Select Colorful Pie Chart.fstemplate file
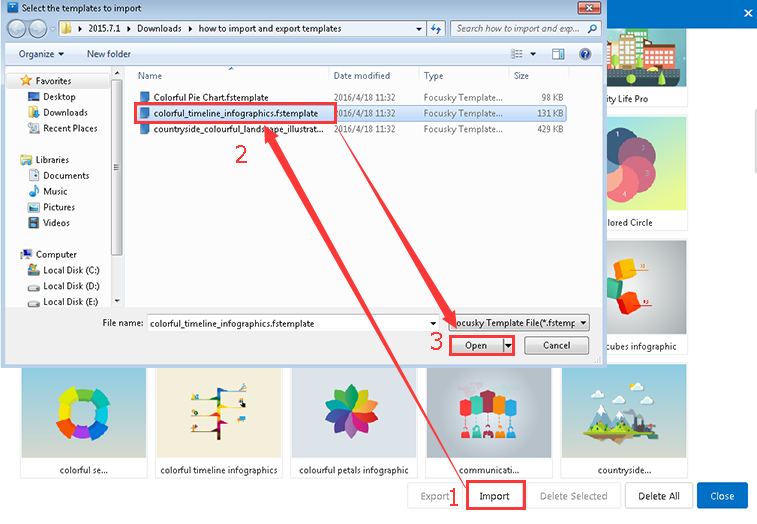The height and width of the screenshot is (524, 757). pos(350,98)
